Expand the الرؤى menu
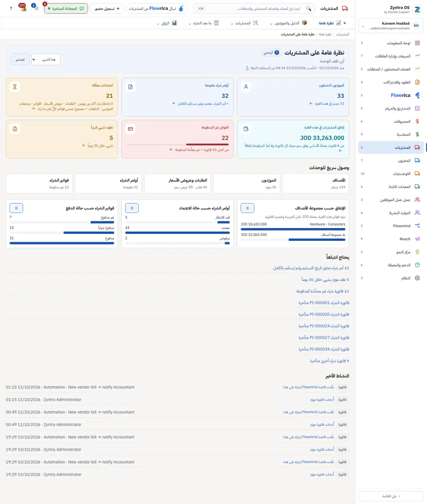427x504 pixels. click(x=167, y=23)
